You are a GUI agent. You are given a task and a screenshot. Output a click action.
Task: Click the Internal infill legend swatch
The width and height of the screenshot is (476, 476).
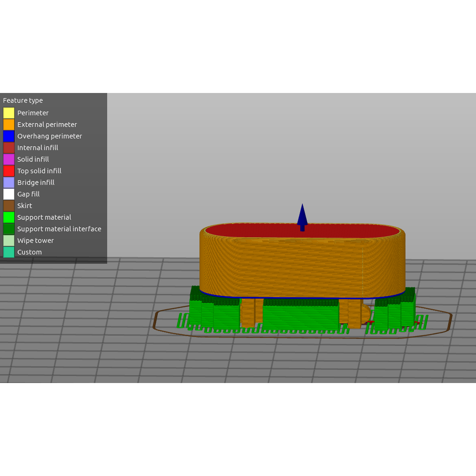[x=9, y=148]
